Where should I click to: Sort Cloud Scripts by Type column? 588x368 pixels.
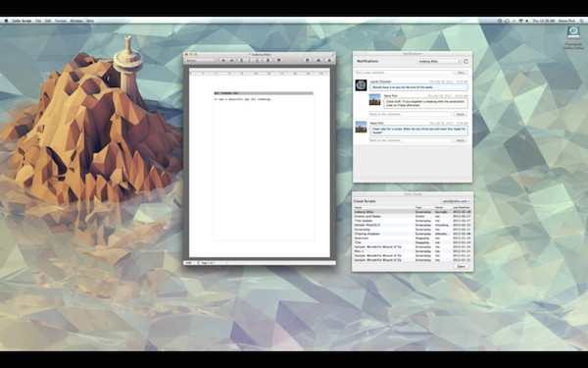point(425,207)
